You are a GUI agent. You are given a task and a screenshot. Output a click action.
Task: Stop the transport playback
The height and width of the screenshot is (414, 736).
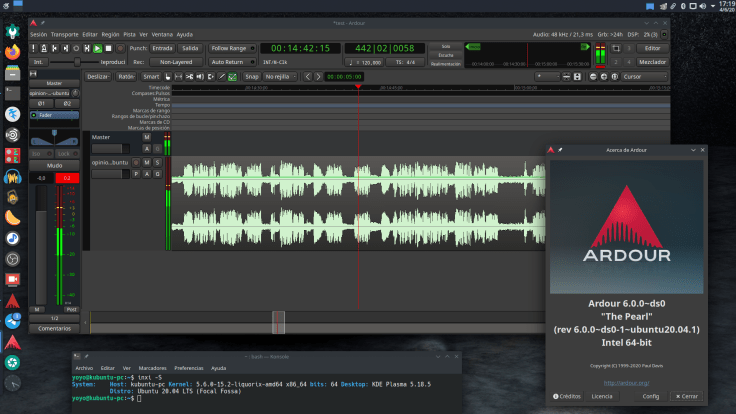108,47
